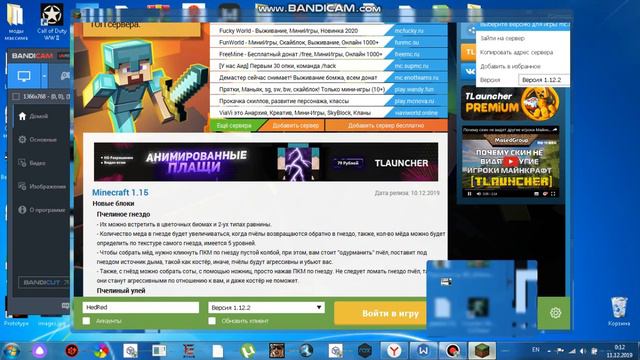Open the bottom Версия 1.12.2 version dropdown
The width and height of the screenshot is (640, 360).
[x=266, y=307]
